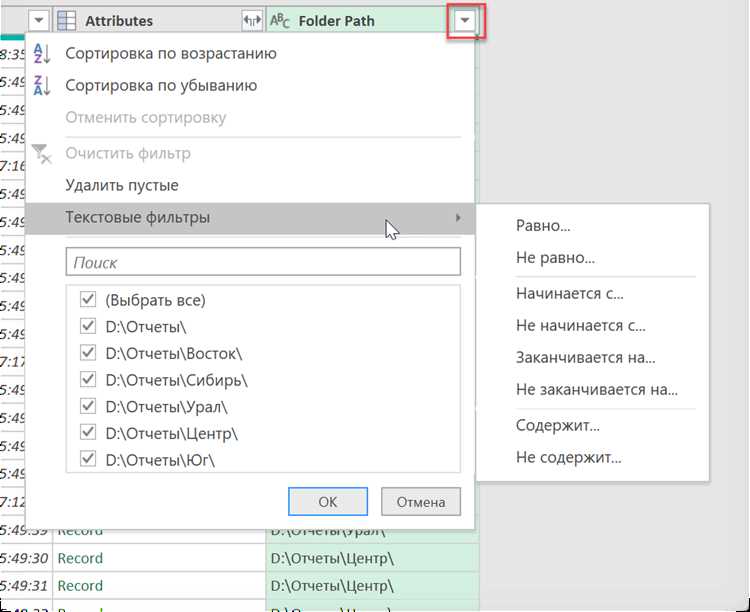
Task: Uncheck the D:\Отчеты\Центр\ checkbox
Action: [88, 433]
